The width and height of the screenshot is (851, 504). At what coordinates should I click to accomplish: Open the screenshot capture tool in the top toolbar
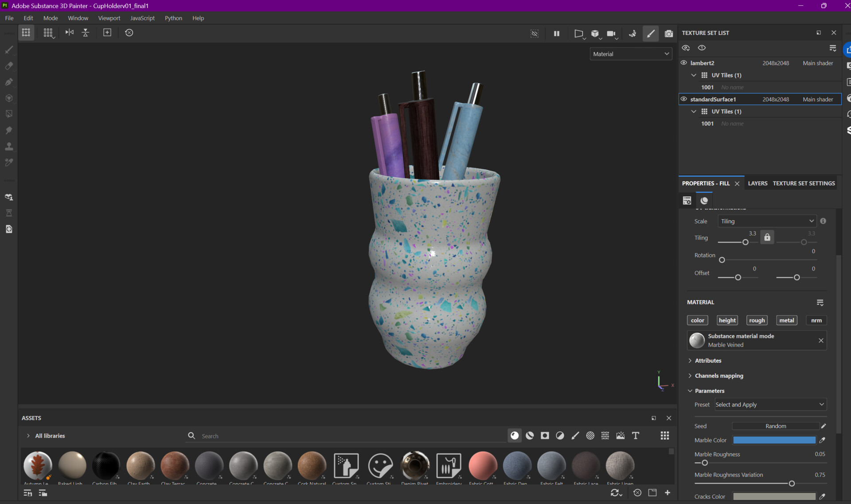(669, 34)
